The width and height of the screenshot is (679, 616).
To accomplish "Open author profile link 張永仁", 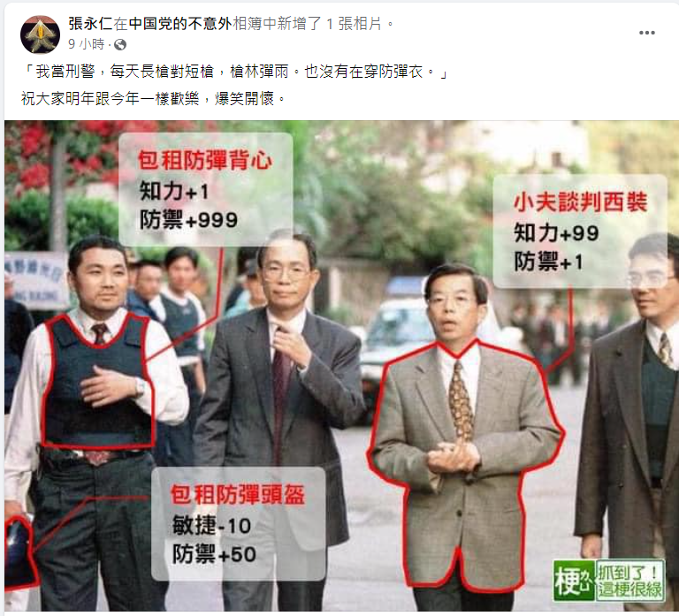I will click(x=90, y=24).
